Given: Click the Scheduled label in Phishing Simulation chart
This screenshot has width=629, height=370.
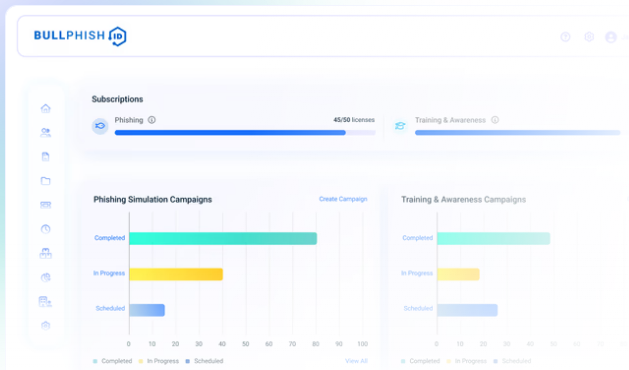Looking at the screenshot, I should click(x=110, y=308).
